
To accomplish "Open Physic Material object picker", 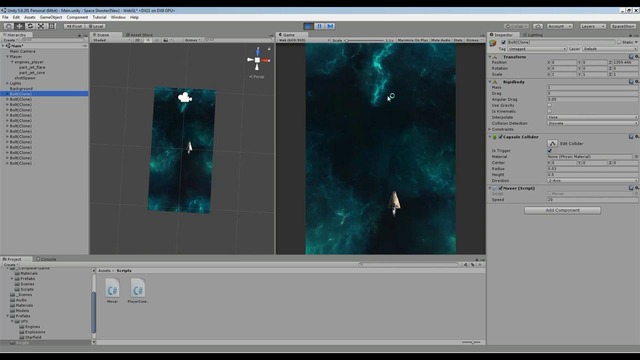I will [x=636, y=157].
